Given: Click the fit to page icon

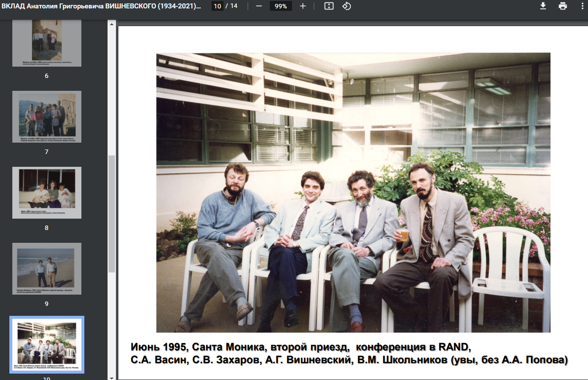Looking at the screenshot, I should click(x=329, y=6).
